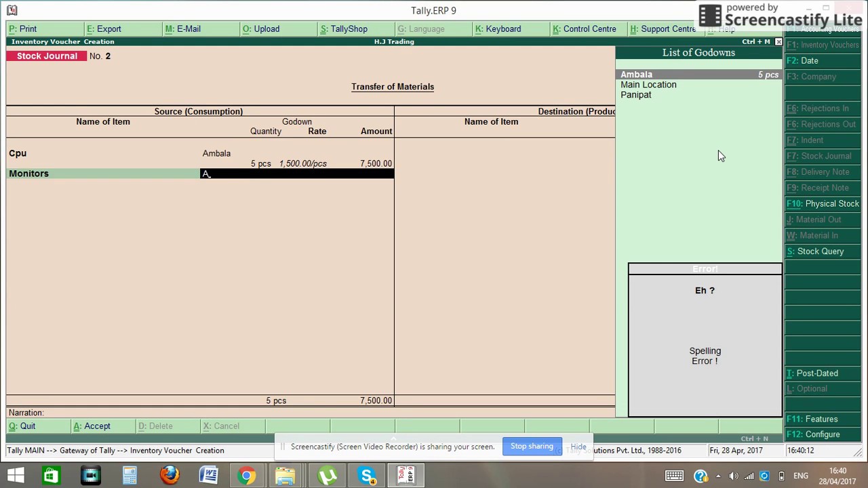Close voucher screen with Ctrl+M X button
The height and width of the screenshot is (488, 868).
[778, 42]
